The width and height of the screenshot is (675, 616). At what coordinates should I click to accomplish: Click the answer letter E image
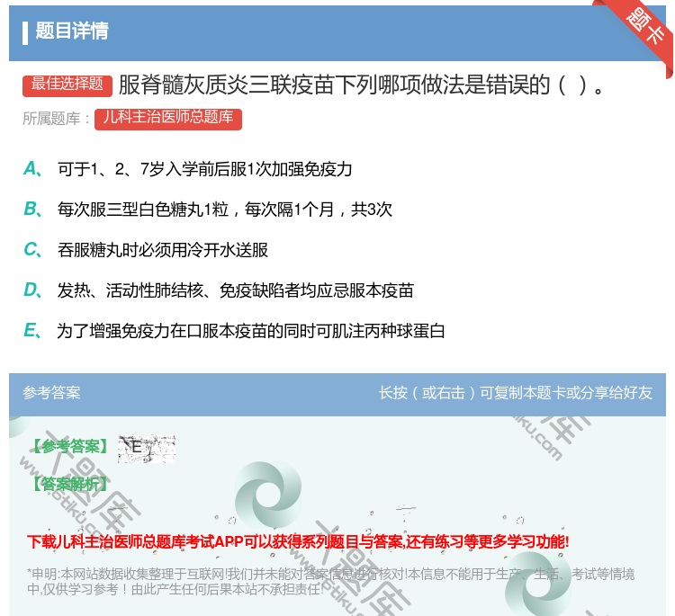coord(147,448)
